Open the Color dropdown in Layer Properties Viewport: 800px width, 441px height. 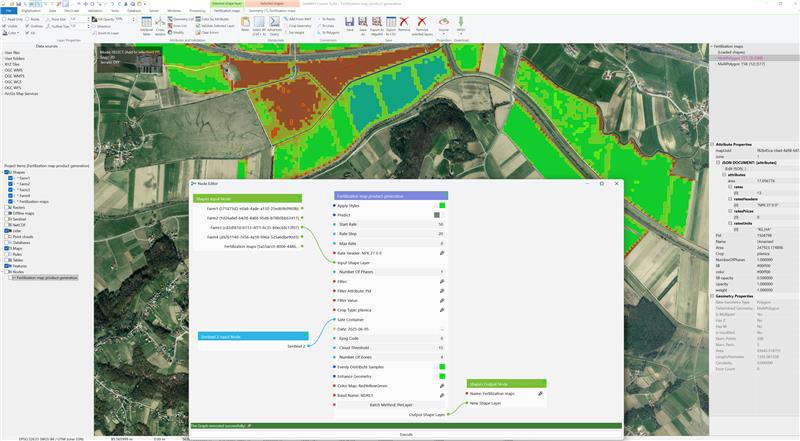11,33
